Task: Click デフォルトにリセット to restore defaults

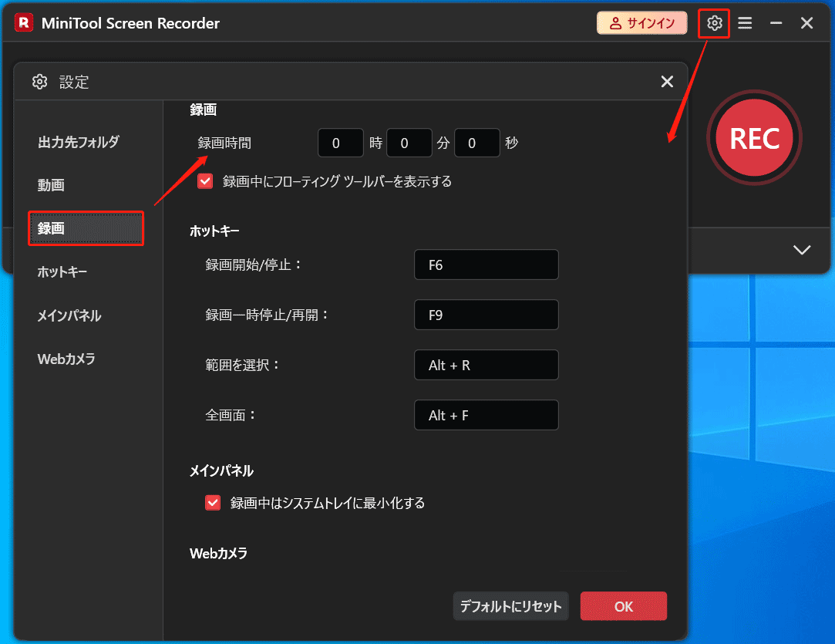Action: coord(510,606)
